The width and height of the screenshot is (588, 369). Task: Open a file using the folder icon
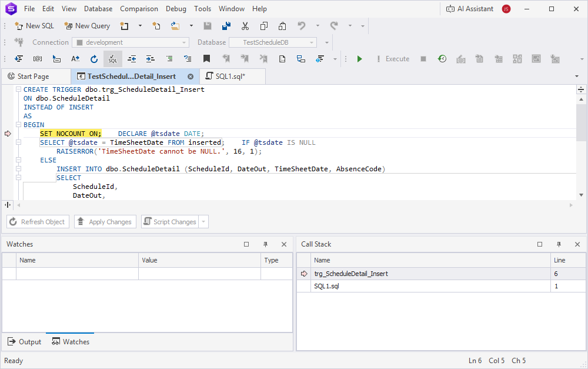point(174,26)
